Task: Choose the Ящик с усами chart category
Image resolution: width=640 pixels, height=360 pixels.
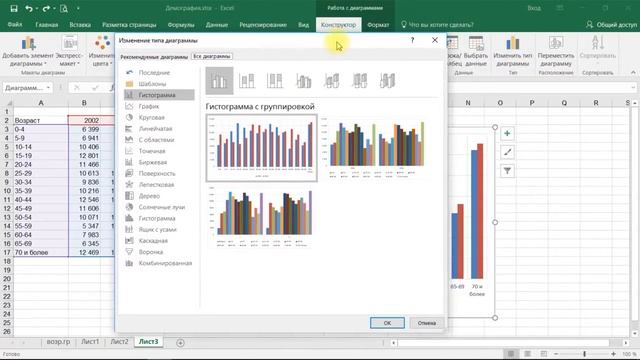Action: pyautogui.click(x=159, y=230)
